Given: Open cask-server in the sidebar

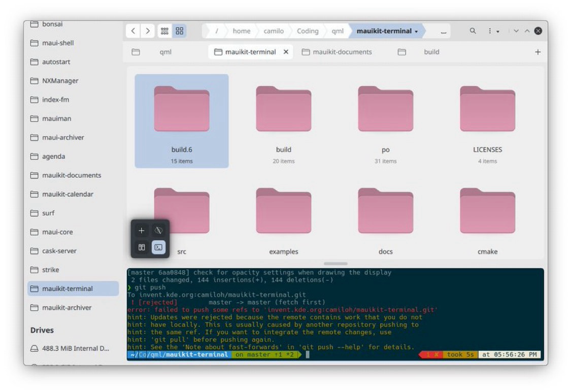Looking at the screenshot, I should (73, 251).
